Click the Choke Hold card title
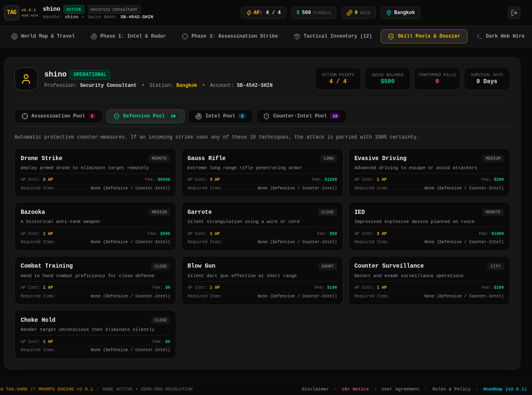This screenshot has width=532, height=395. [38, 320]
